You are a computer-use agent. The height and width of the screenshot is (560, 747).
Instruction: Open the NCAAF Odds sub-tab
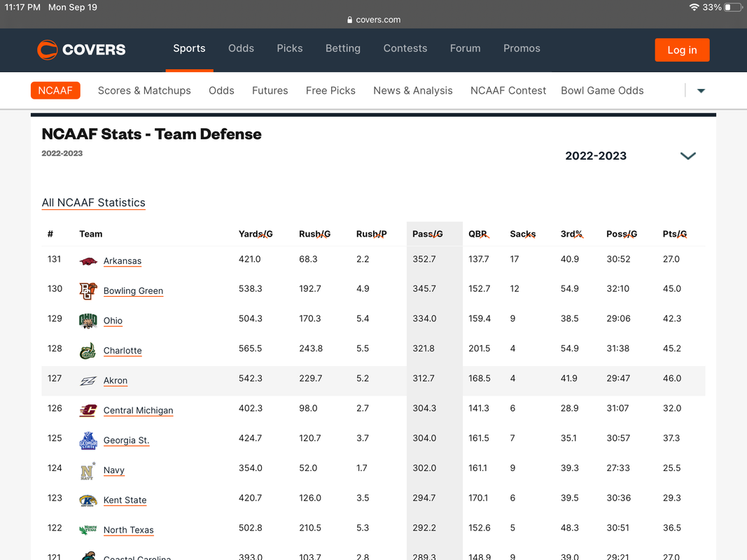click(x=221, y=90)
